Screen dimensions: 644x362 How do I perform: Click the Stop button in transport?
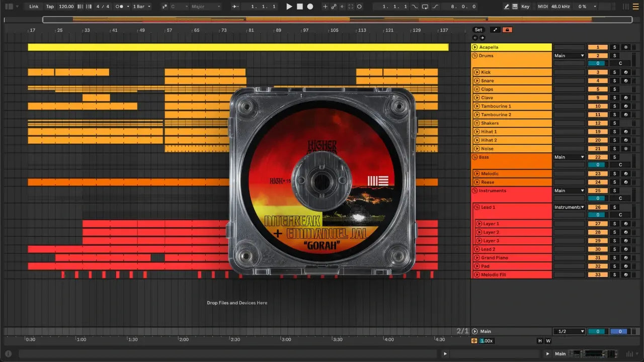299,7
